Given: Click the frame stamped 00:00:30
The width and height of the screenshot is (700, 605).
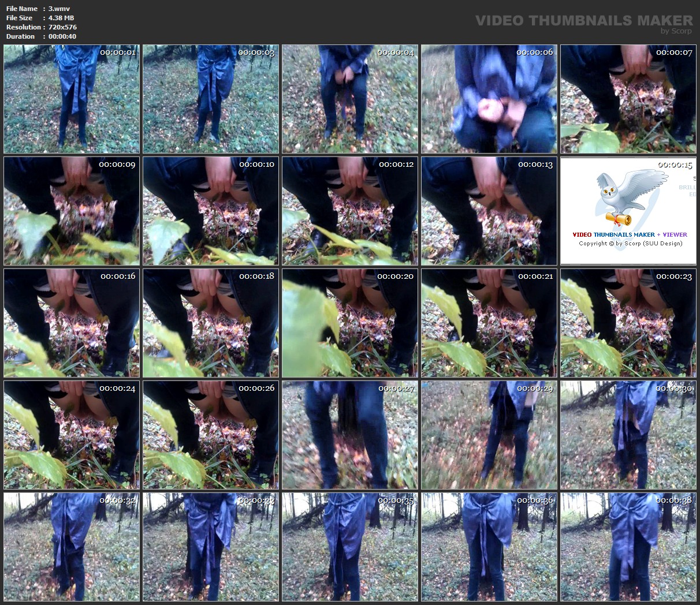Looking at the screenshot, I should click(628, 435).
